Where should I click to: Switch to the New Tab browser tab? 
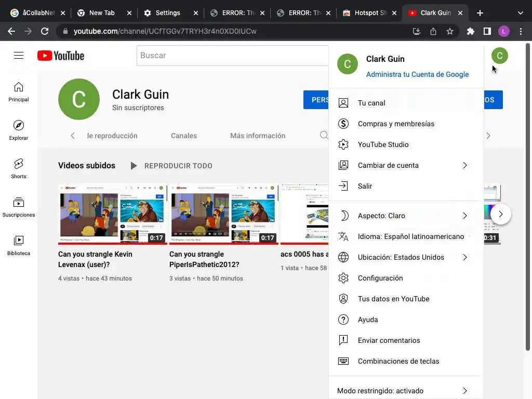102,13
